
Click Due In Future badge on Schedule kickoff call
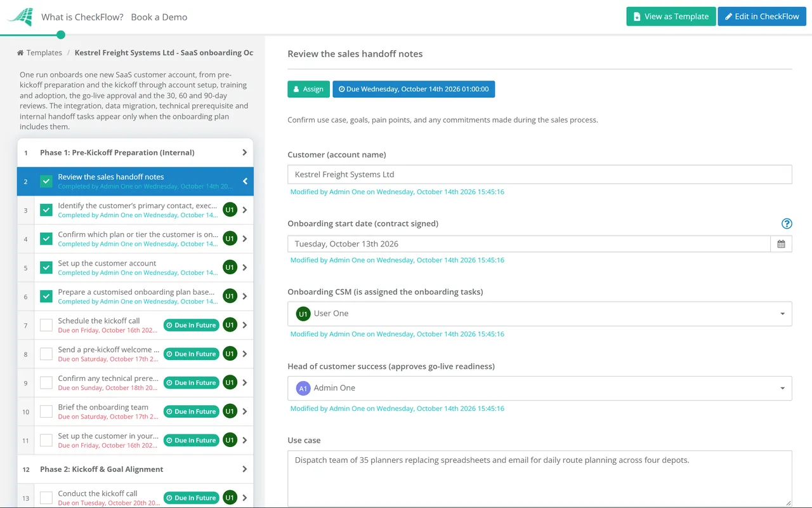(191, 325)
